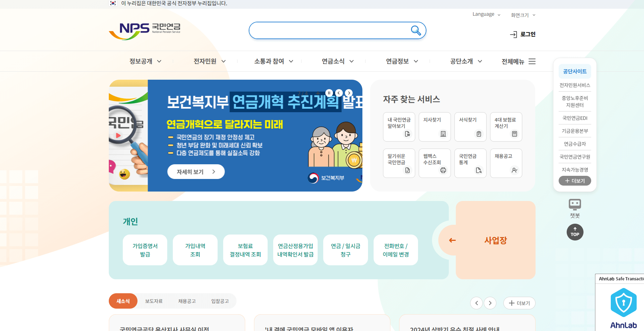
Task: Select the 지사찾기 building icon
Action: 444,134
